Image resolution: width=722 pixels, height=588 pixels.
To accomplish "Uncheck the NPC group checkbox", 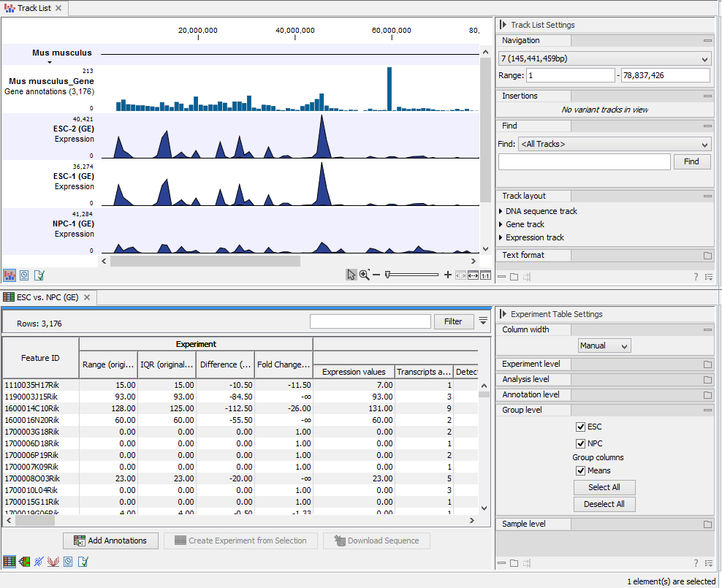I will (579, 443).
